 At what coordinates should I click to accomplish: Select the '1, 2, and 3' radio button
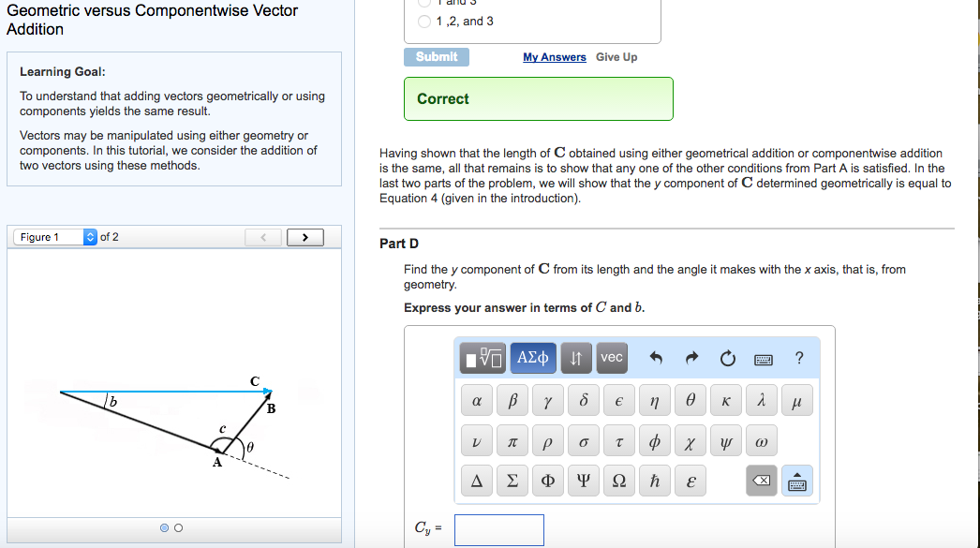(423, 21)
